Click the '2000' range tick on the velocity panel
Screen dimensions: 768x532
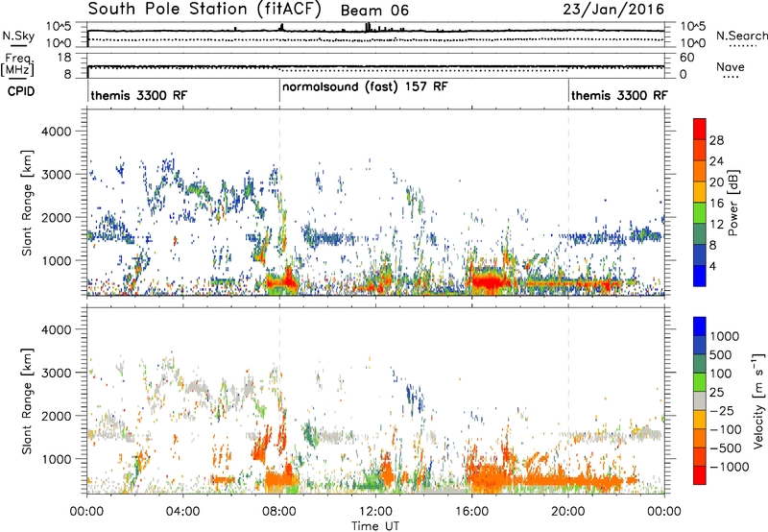[x=56, y=416]
